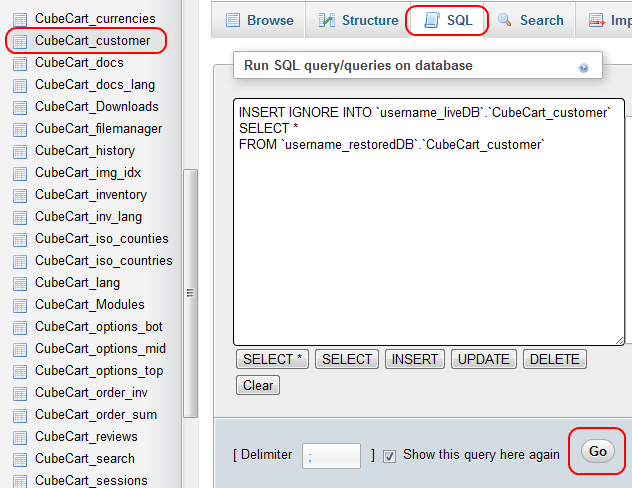
Task: Click the SELECT query template button
Action: coord(347,359)
